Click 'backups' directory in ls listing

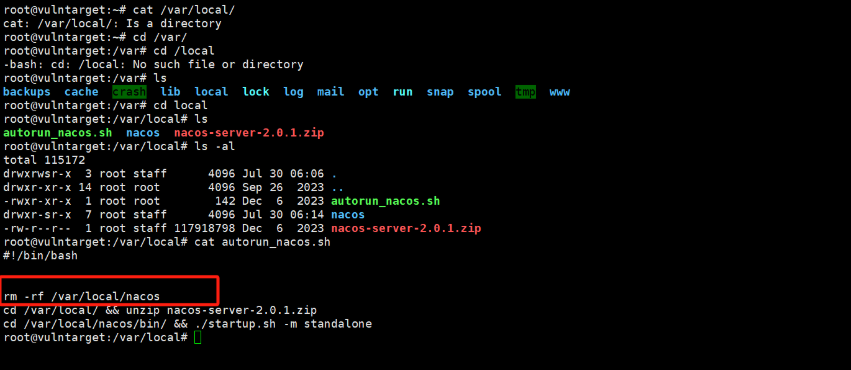(x=27, y=92)
